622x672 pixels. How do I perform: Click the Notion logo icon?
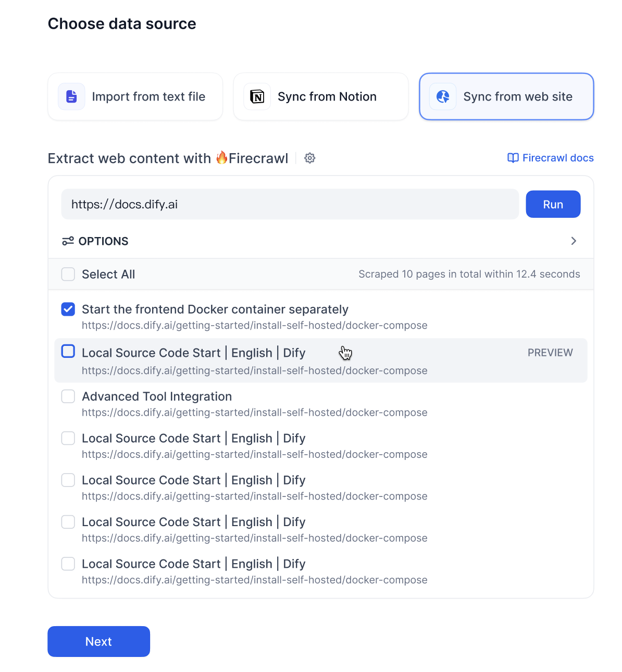coord(257,96)
